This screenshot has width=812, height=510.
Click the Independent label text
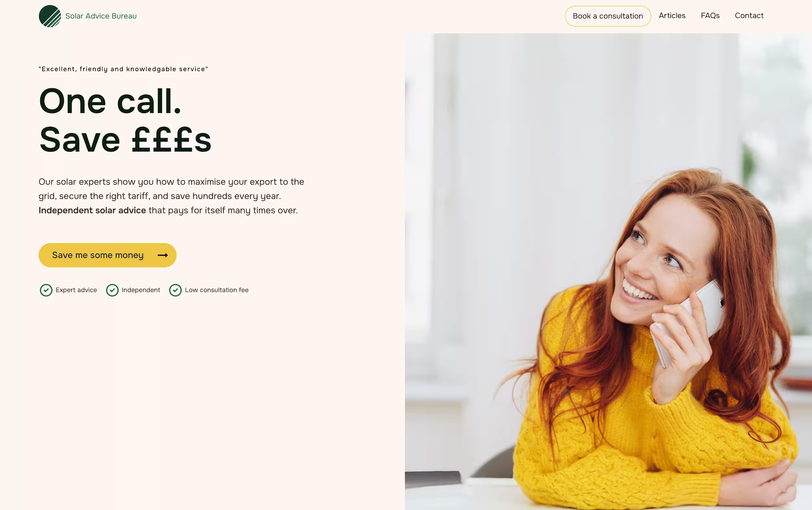(x=141, y=290)
